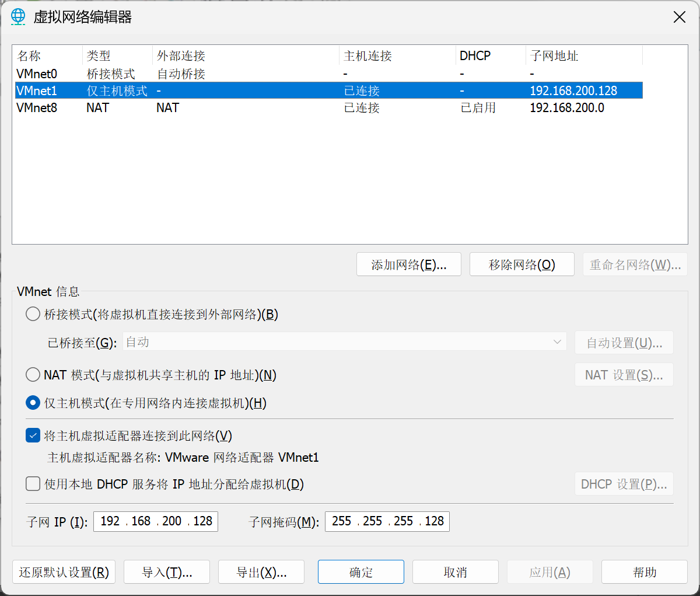Click the 自动设置(U)... button
The image size is (700, 596).
click(x=624, y=343)
